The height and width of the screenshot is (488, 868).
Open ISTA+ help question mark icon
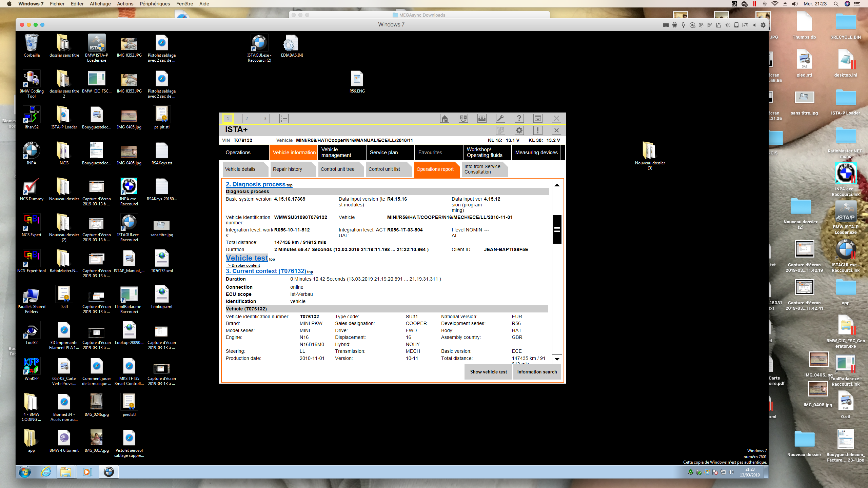tap(519, 118)
